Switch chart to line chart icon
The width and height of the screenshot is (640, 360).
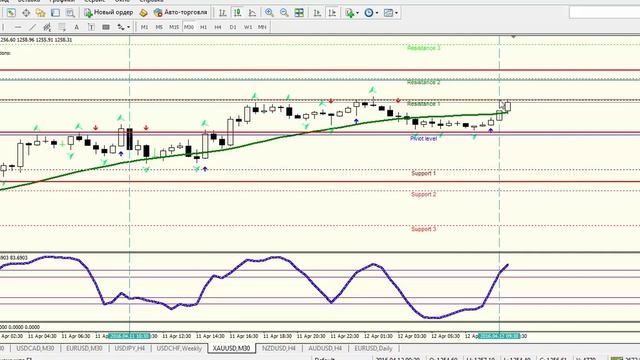pos(252,13)
